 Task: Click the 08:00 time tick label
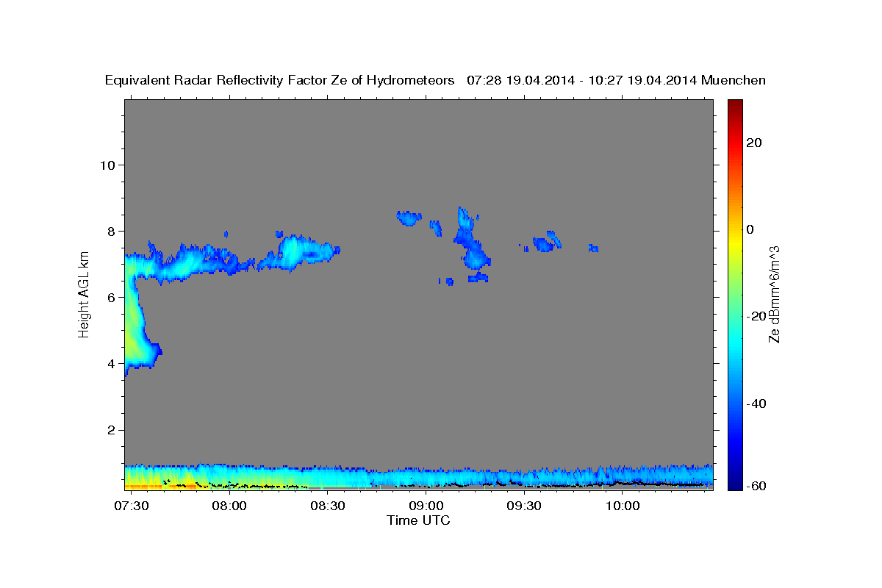click(229, 506)
